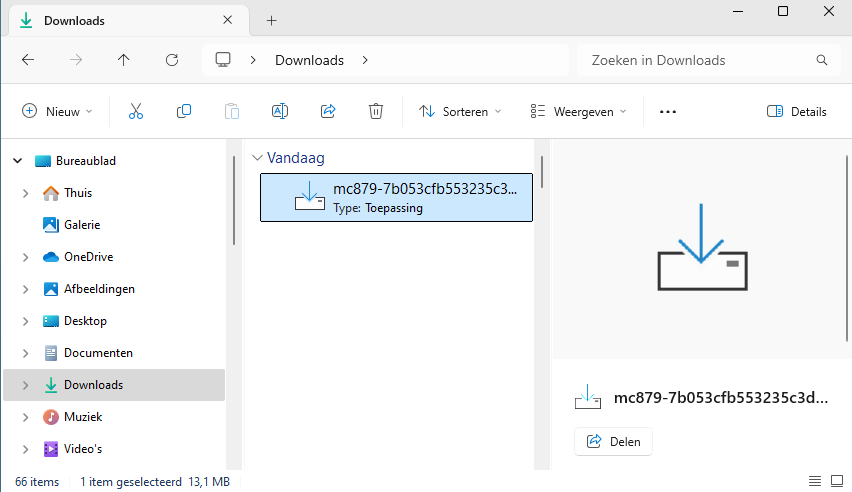Expand the Muziek tree node
This screenshot has width=852, height=492.
coord(25,417)
